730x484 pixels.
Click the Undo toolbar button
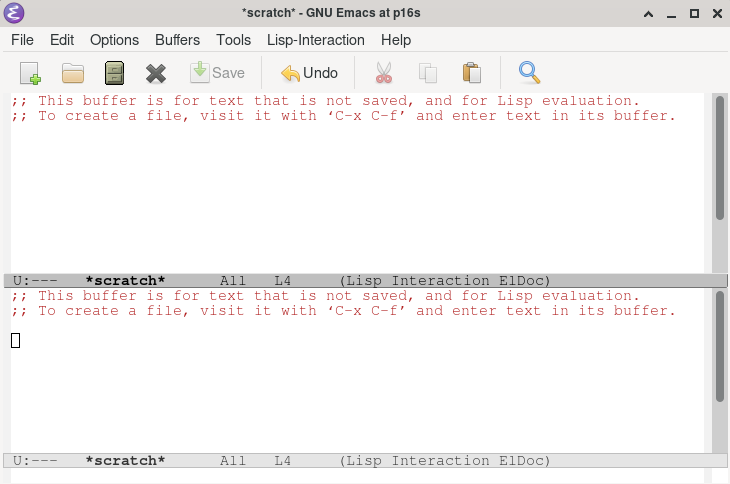(309, 73)
